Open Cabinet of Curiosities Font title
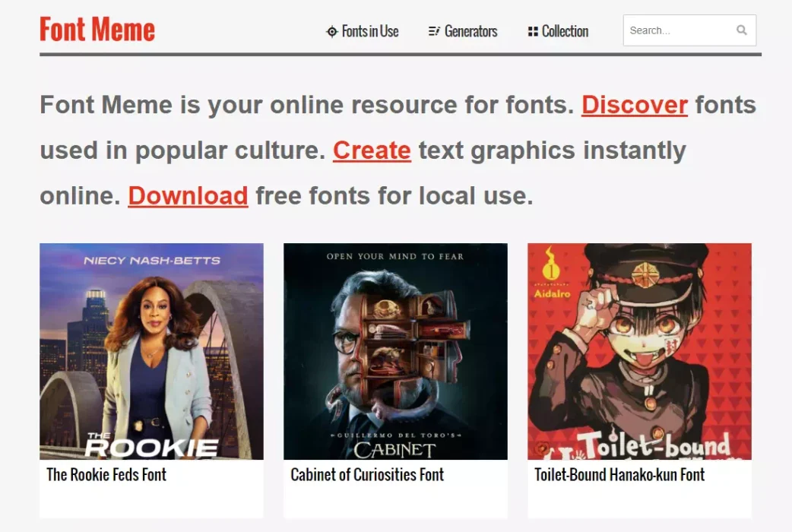The height and width of the screenshot is (532, 792). tap(367, 475)
